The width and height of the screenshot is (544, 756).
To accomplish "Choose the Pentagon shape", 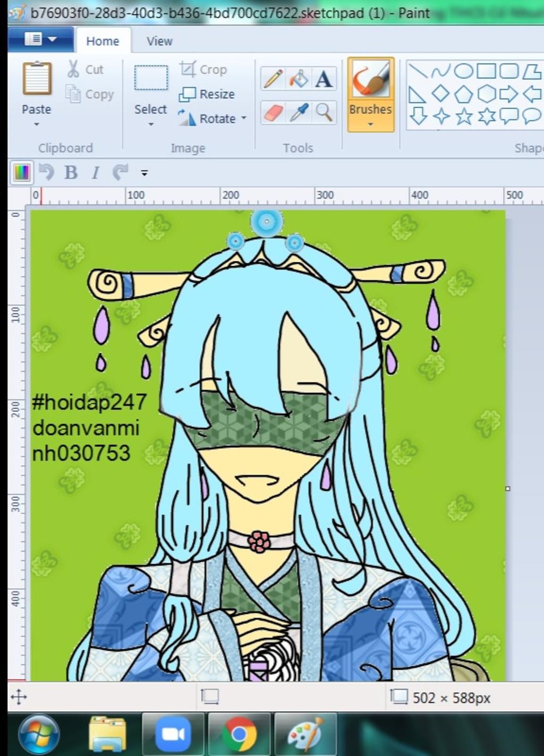I will coord(463,94).
